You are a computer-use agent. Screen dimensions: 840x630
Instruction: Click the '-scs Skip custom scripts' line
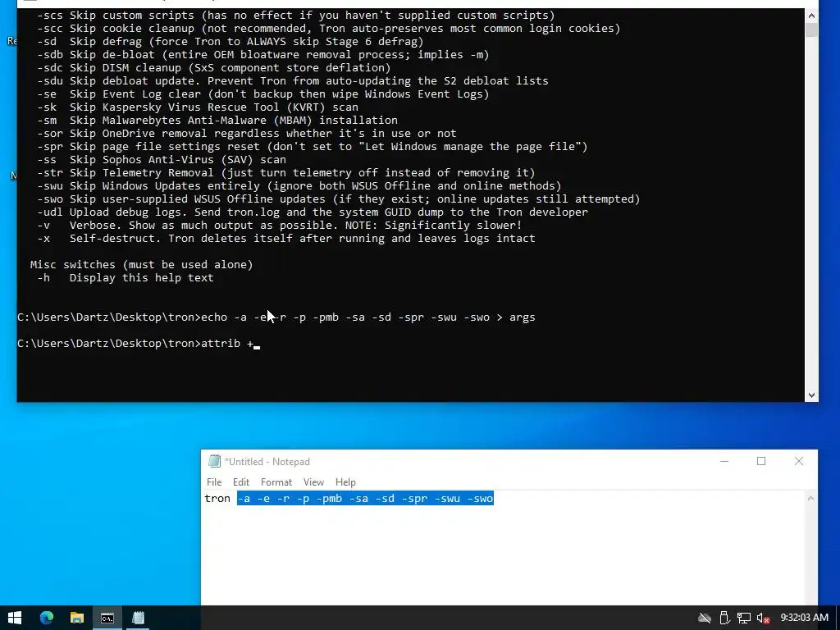tap(295, 15)
